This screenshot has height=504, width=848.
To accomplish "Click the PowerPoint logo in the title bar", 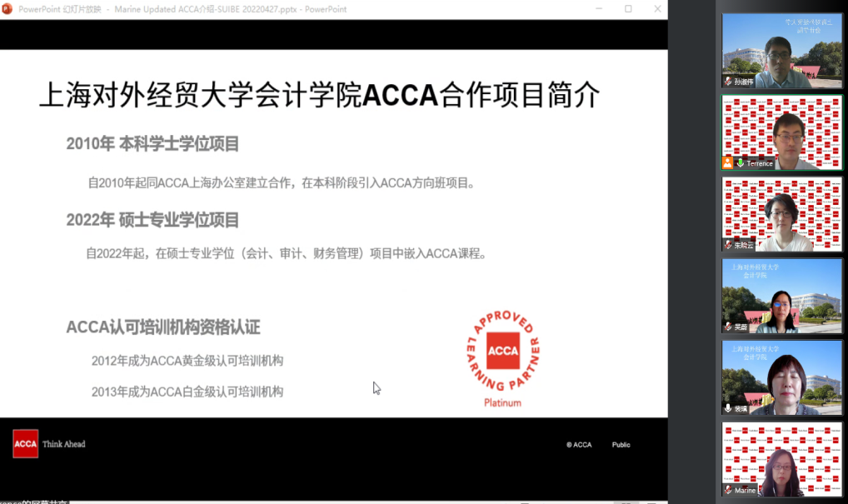I will click(x=7, y=9).
